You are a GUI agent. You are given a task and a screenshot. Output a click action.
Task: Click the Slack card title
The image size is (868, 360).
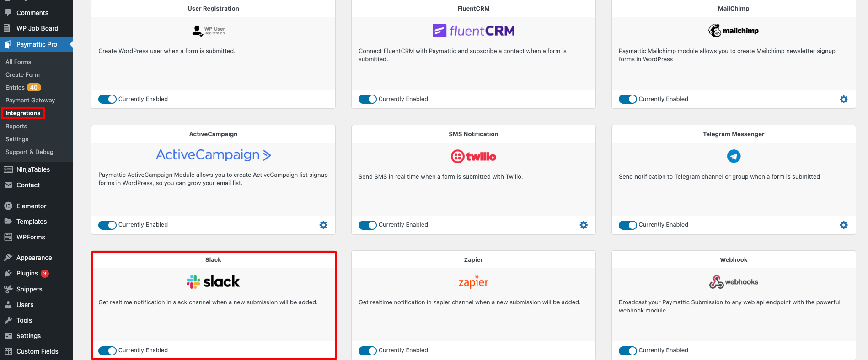pos(213,259)
